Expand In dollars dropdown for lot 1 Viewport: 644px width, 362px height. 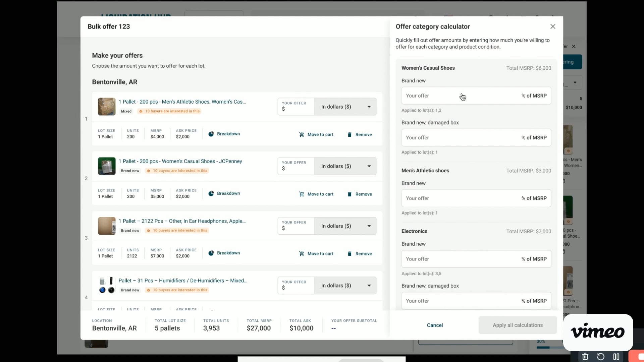[x=345, y=107]
